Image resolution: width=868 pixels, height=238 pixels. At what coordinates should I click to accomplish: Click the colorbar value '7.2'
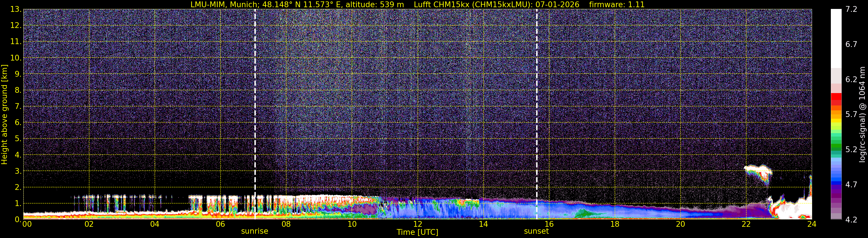(851, 9)
